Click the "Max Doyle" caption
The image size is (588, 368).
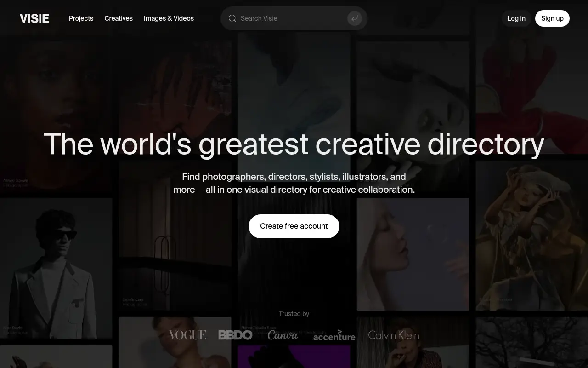(x=13, y=328)
